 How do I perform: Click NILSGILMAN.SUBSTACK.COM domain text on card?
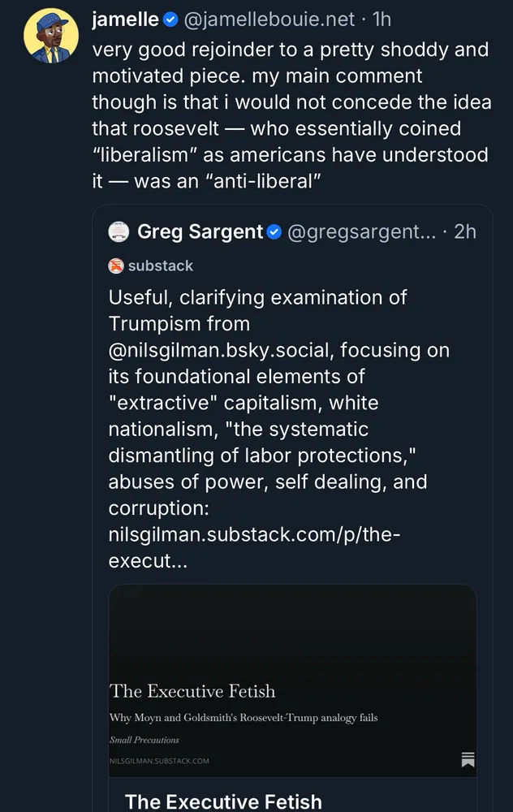(159, 761)
